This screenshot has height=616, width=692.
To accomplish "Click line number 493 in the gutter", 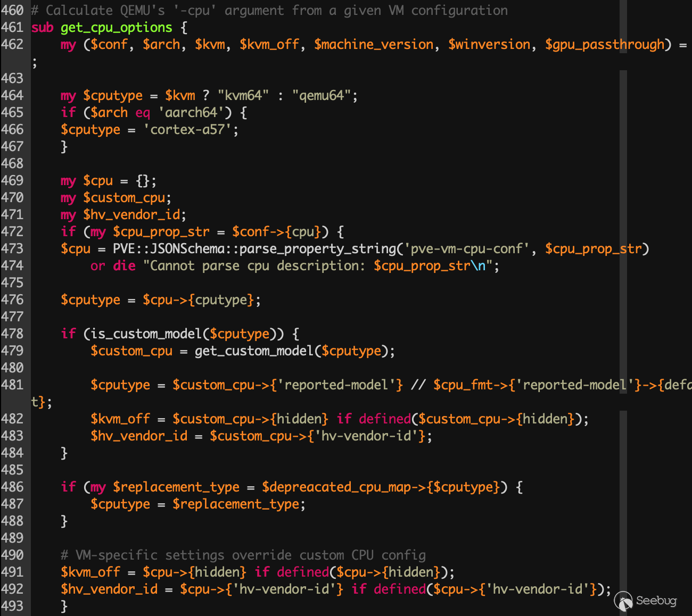I will (13, 606).
